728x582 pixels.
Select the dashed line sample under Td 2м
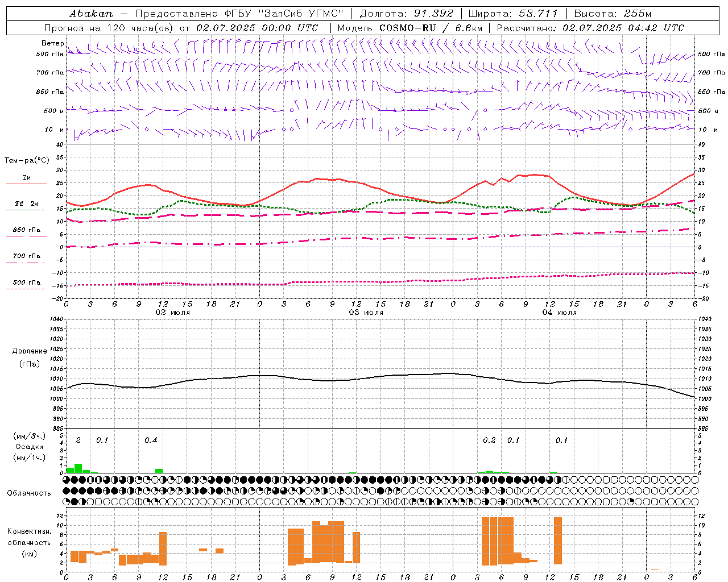tap(25, 210)
